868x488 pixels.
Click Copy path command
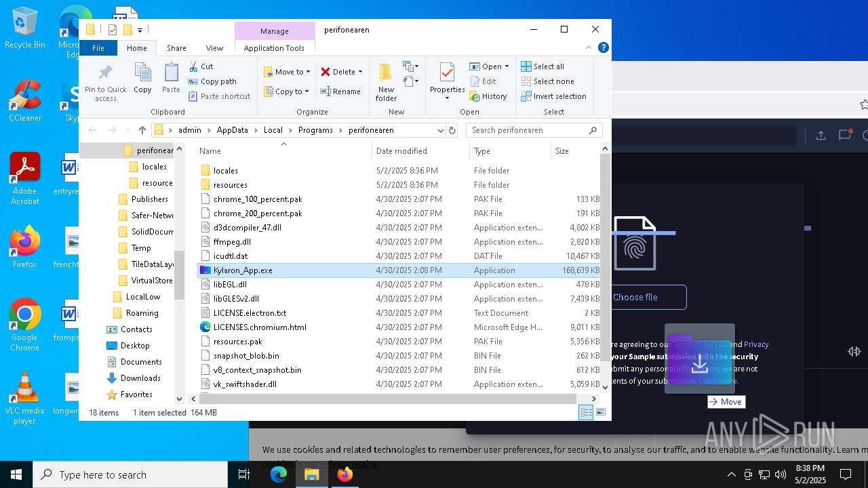coord(212,81)
